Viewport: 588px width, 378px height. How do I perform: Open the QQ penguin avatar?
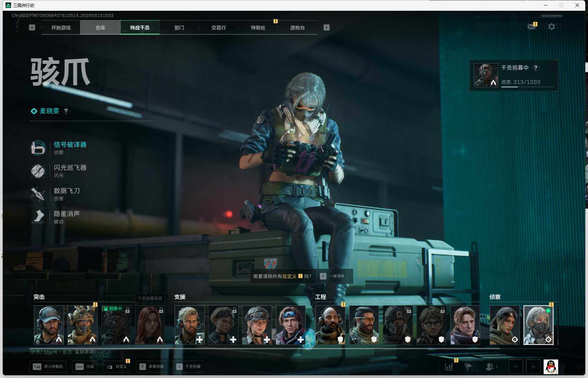click(551, 367)
